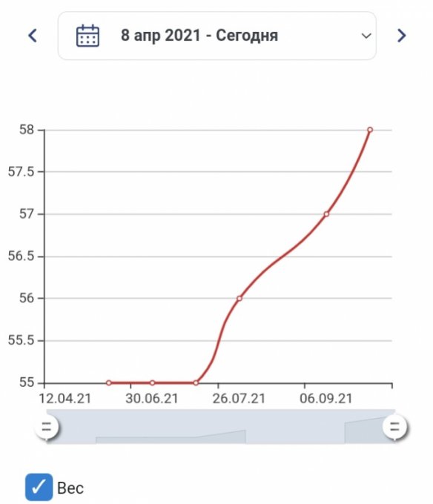Select the data point at 56
The image size is (433, 504).
coord(239,298)
